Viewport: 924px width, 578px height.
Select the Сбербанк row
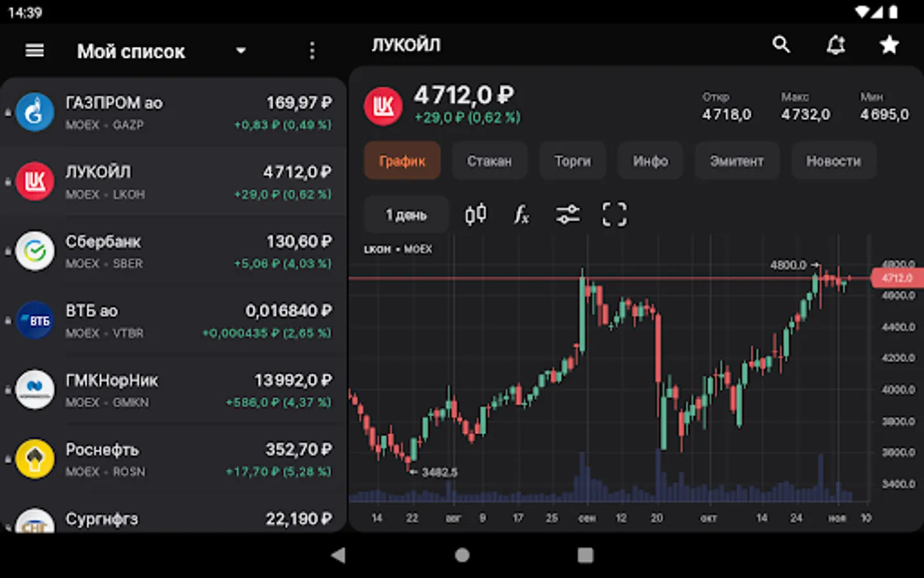[173, 251]
